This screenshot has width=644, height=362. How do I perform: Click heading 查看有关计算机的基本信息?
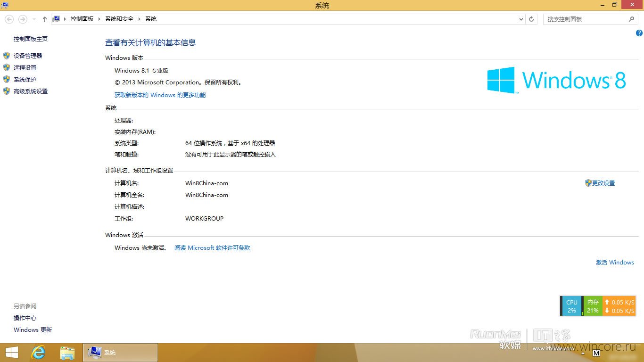coord(150,43)
